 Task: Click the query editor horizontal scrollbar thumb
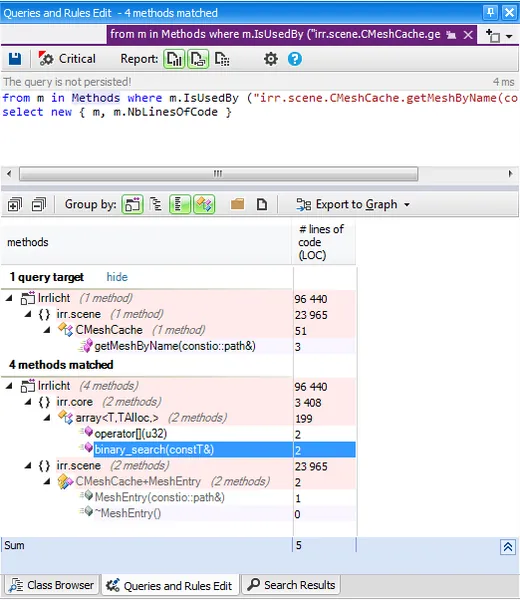(218, 174)
